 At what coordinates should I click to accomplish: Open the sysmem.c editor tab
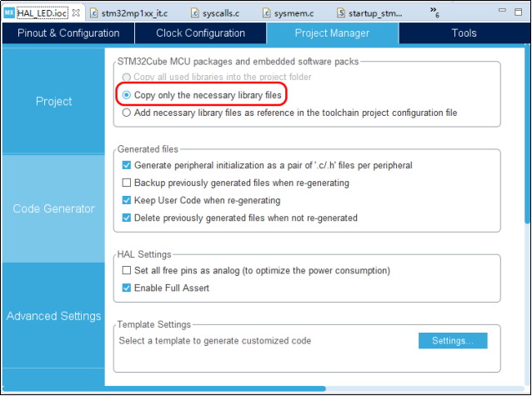(x=289, y=13)
